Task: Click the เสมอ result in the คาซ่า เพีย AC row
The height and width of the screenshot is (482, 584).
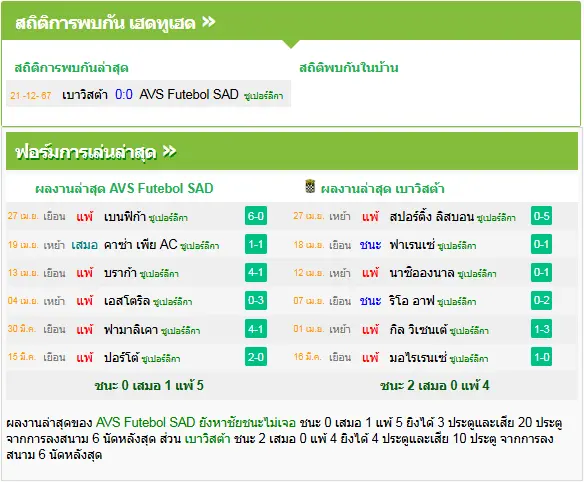Action: pyautogui.click(x=84, y=245)
